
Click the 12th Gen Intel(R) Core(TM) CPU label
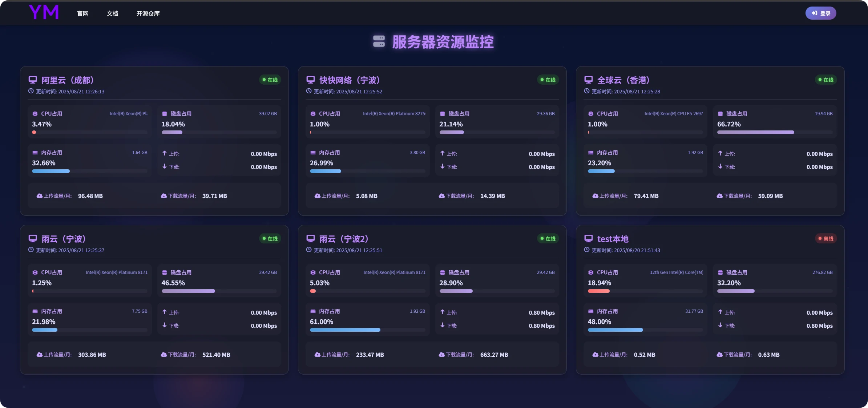pos(677,272)
